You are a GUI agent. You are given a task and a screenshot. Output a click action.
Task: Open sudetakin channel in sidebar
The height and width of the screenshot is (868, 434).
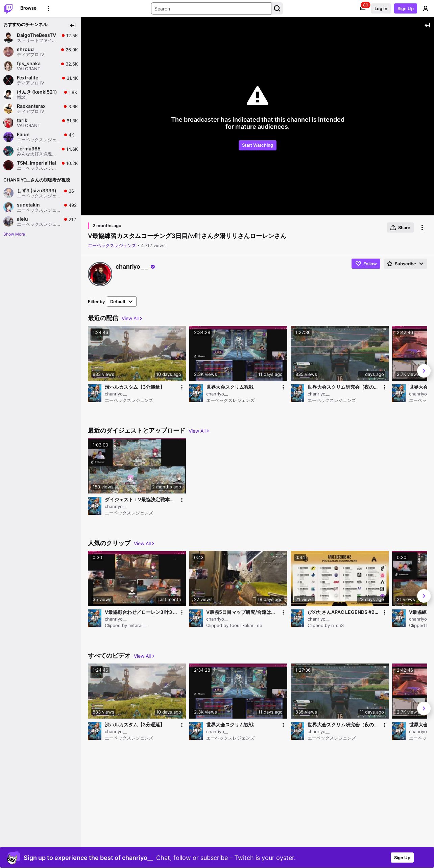coord(41,207)
